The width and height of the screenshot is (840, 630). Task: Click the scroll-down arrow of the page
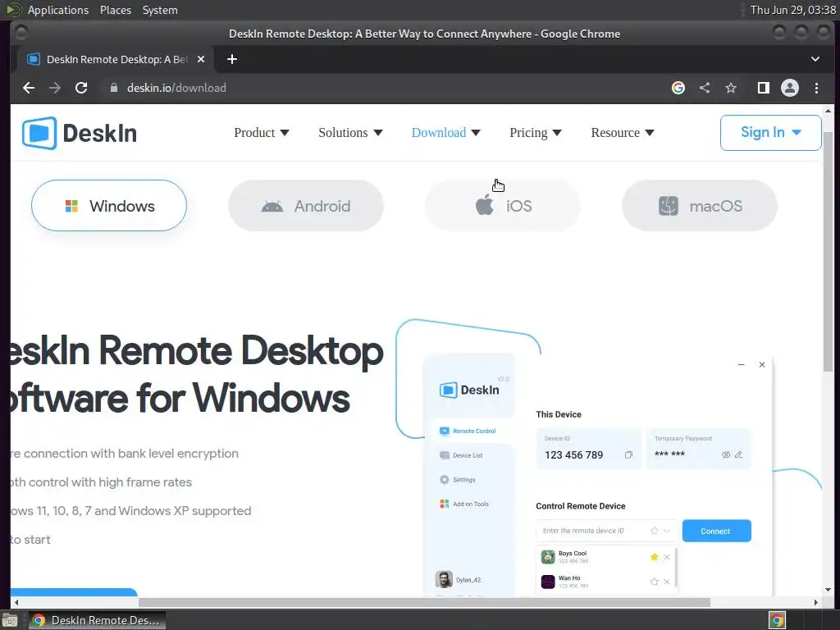coord(828,589)
